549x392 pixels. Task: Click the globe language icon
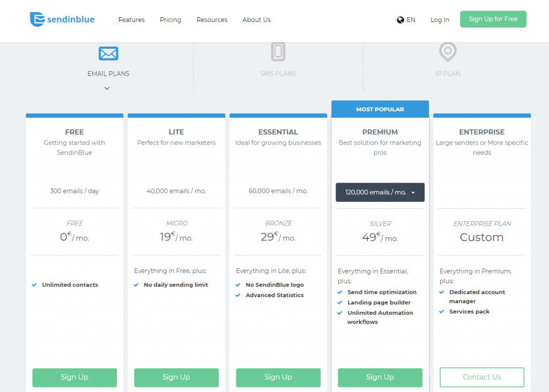[x=400, y=20]
